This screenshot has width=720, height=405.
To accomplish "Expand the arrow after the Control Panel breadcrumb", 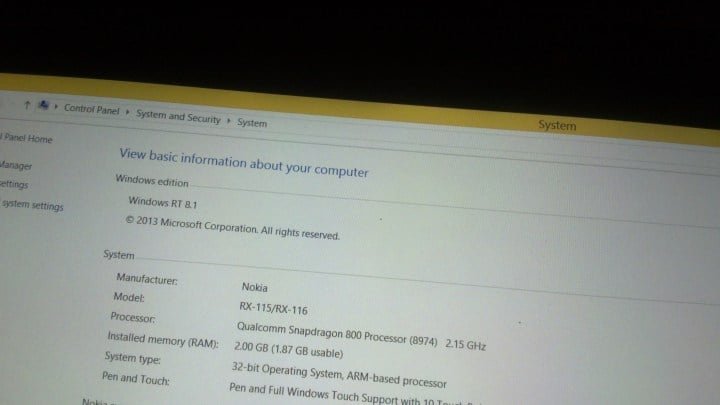I will tap(128, 112).
